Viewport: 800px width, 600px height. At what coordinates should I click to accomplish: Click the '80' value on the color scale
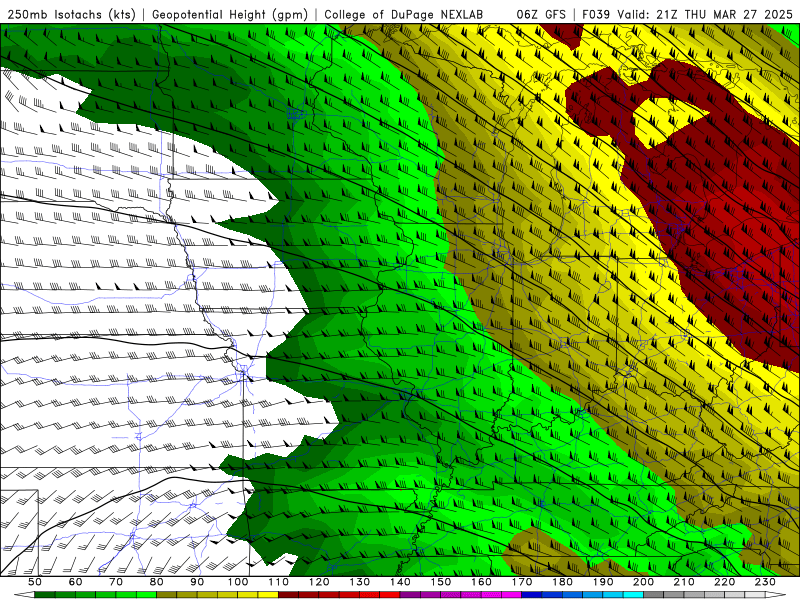coord(156,582)
